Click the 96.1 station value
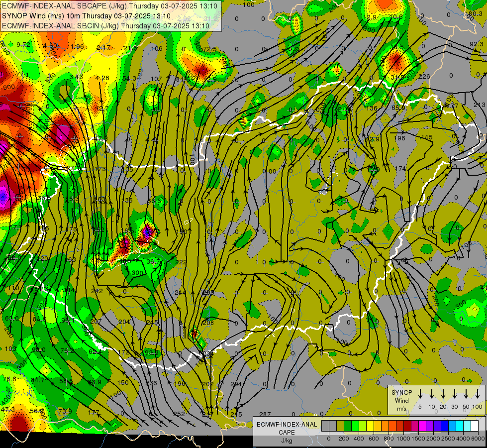 point(68,320)
